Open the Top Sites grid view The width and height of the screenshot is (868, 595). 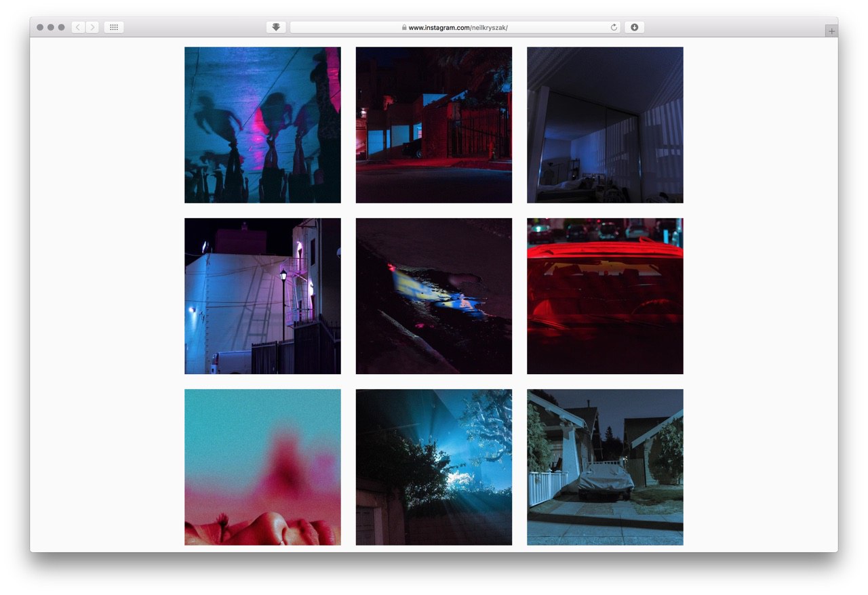(114, 27)
